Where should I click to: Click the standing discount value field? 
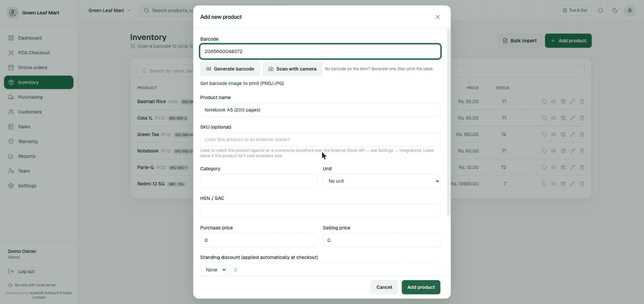(x=335, y=270)
